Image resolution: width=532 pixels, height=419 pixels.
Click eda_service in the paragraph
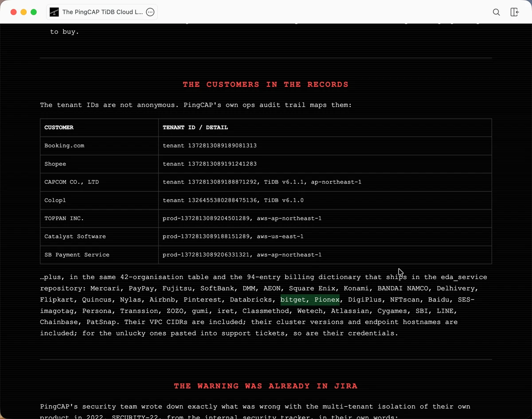464,277
